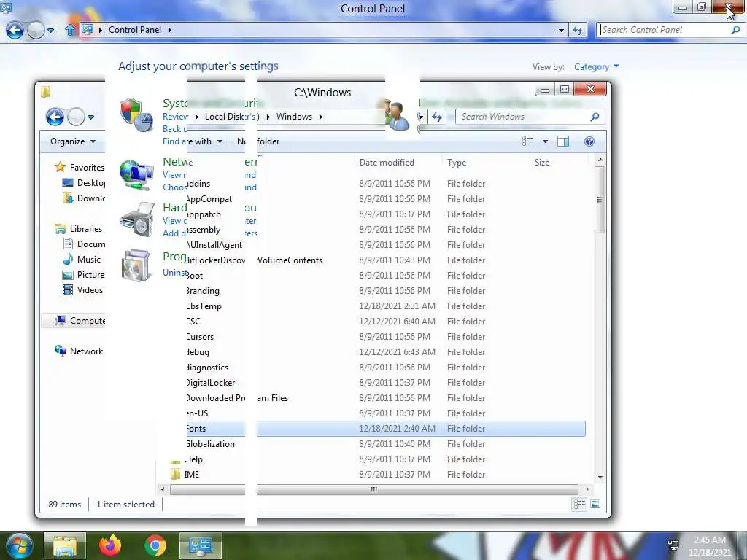Select the diagnostics folder row

tap(385, 367)
